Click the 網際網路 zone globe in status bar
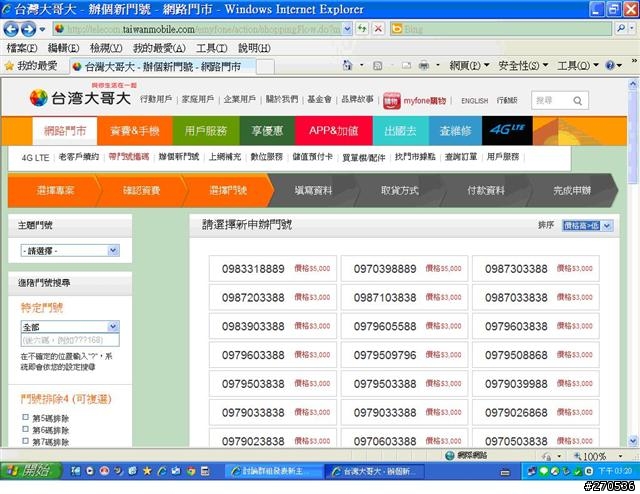Image resolution: width=640 pixels, height=494 pixels. pyautogui.click(x=449, y=455)
